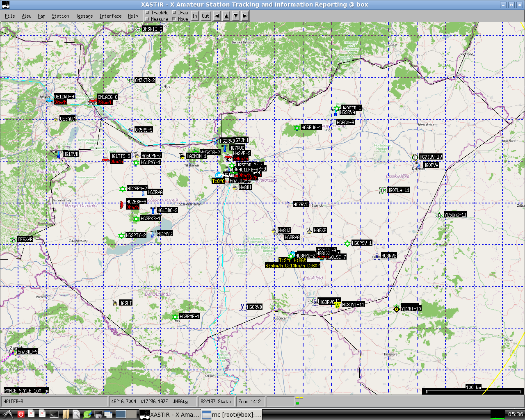Zoom out with the Out button
The image size is (525, 420).
coord(205,16)
